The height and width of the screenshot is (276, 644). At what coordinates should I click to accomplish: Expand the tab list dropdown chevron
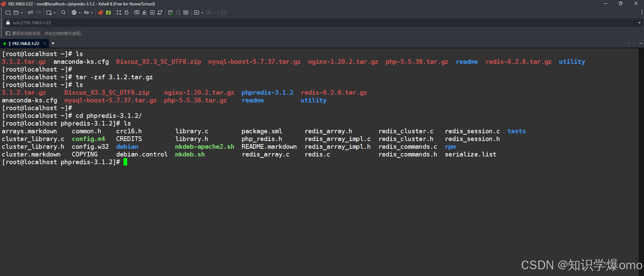641,43
